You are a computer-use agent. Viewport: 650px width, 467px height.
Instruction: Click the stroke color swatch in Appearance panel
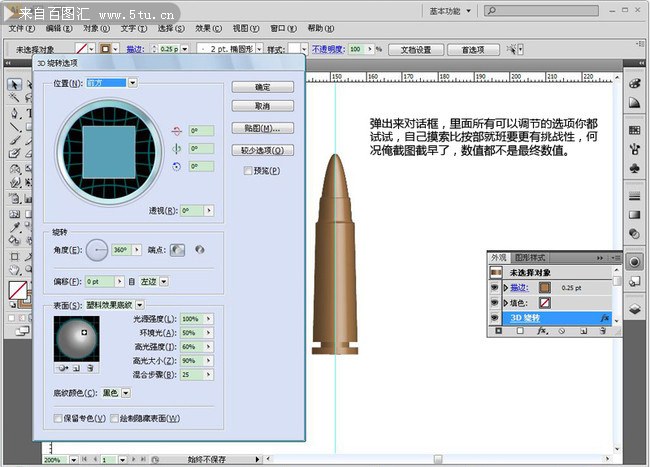545,287
